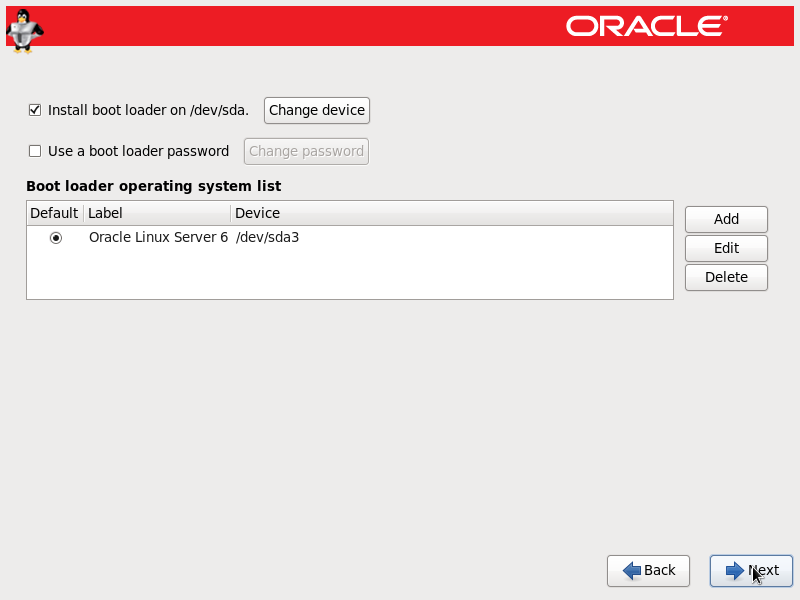Viewport: 800px width, 600px height.
Task: Add a boot loader entry
Action: (726, 219)
